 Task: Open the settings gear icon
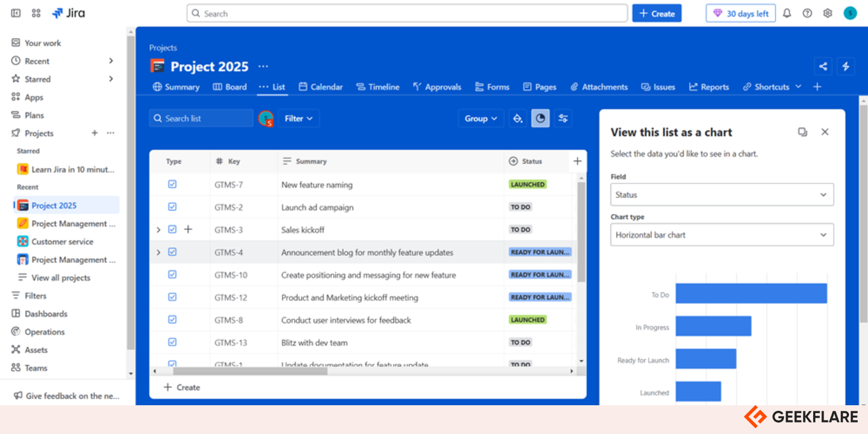click(827, 14)
